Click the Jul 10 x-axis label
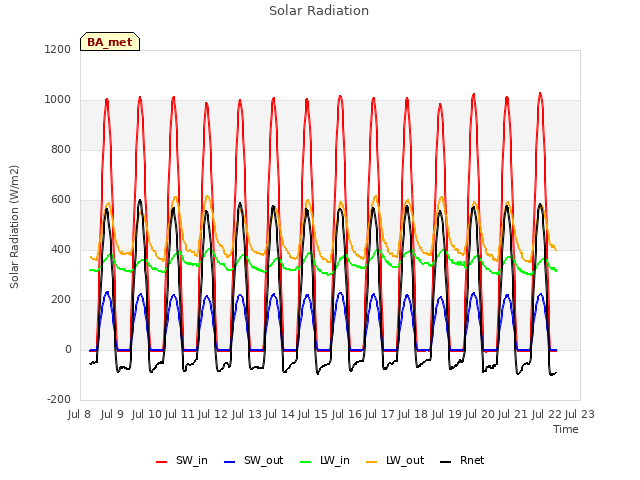 point(147,415)
